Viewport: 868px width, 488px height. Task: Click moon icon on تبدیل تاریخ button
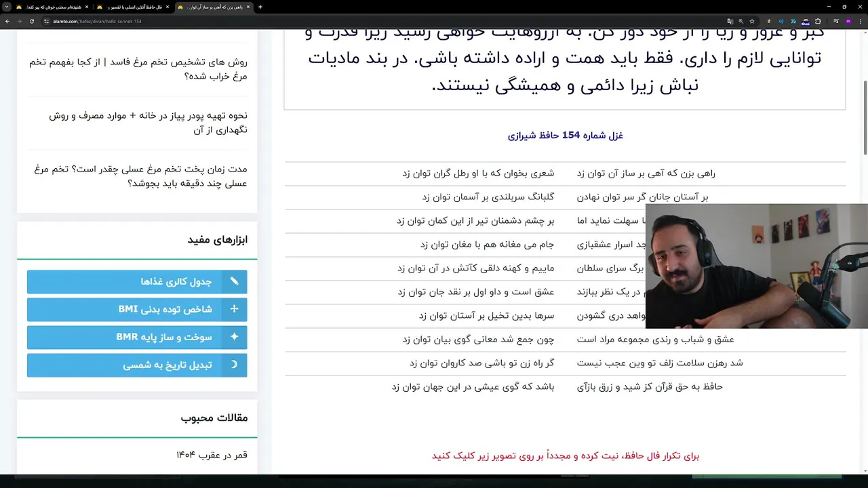[x=234, y=365]
